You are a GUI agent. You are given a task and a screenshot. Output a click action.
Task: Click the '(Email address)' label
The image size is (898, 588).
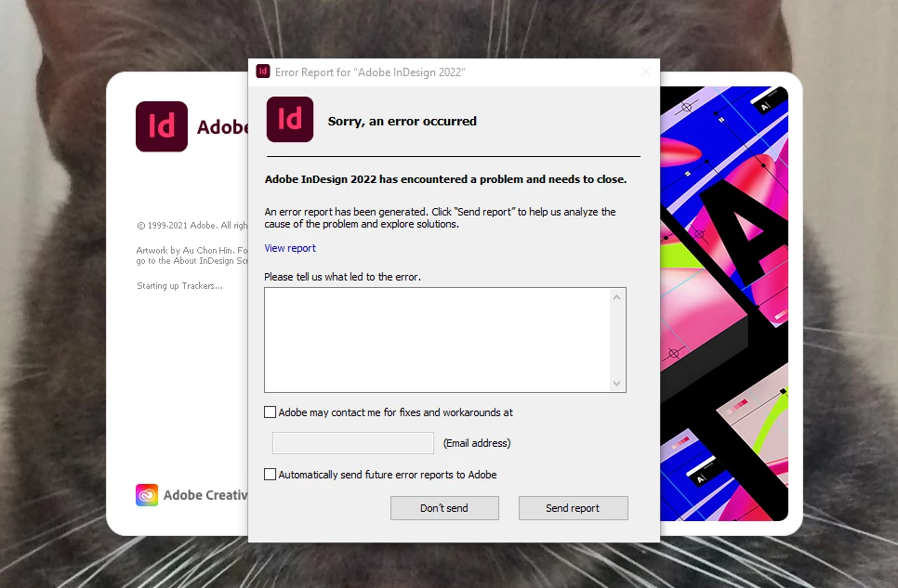point(477,443)
